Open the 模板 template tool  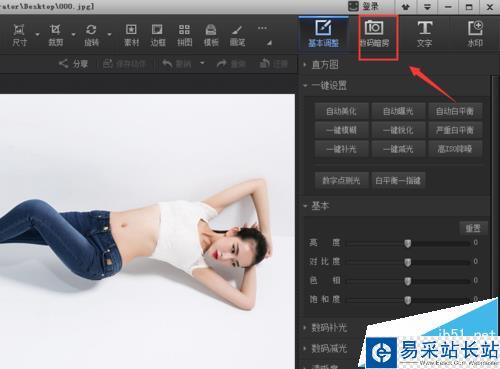click(x=211, y=35)
